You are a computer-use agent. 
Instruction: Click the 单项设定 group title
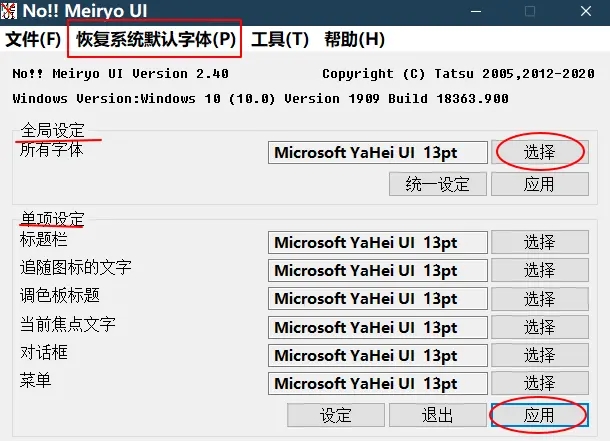click(x=53, y=219)
